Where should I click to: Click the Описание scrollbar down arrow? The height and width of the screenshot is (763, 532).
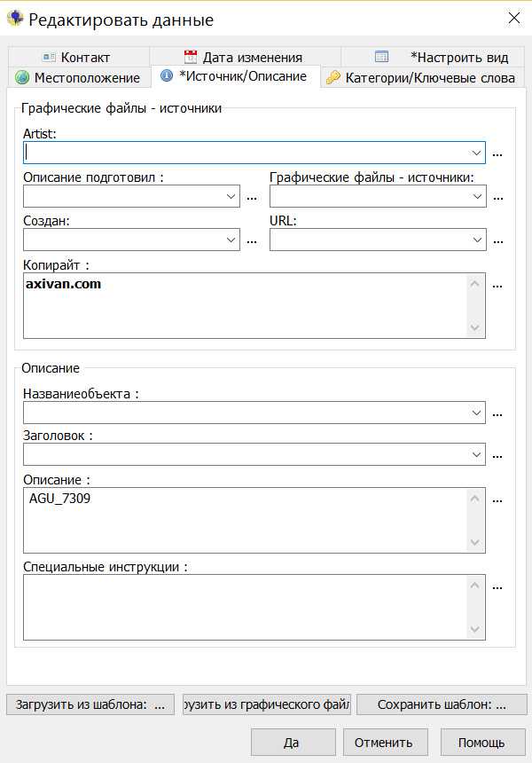tap(475, 543)
